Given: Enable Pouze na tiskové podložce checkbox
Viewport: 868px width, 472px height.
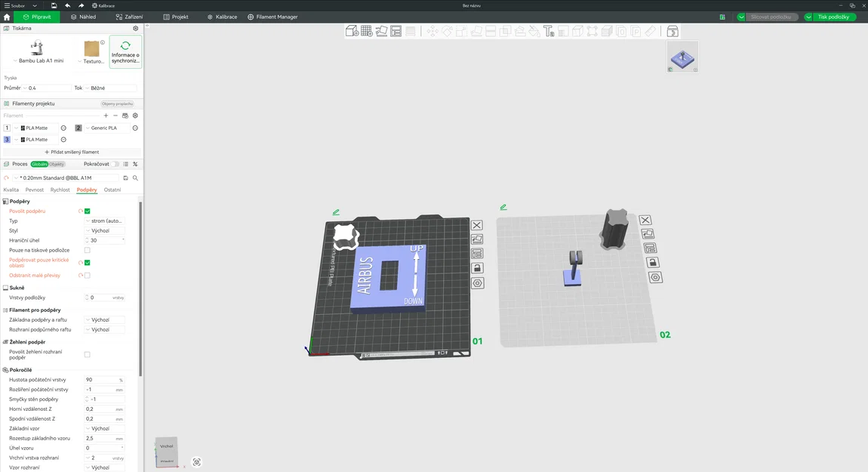Looking at the screenshot, I should click(88, 251).
